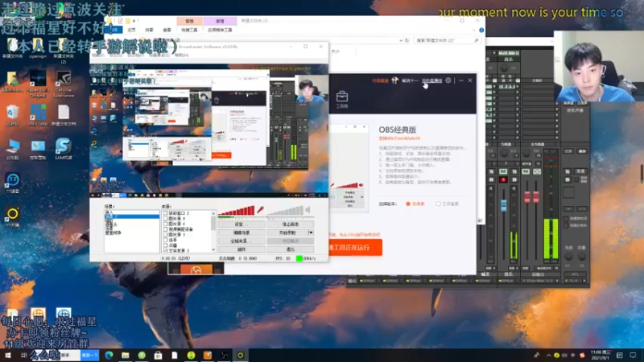The height and width of the screenshot is (362, 644).
Task: Open the 快捷工具 ribbon tab in Explorer
Action: [189, 30]
